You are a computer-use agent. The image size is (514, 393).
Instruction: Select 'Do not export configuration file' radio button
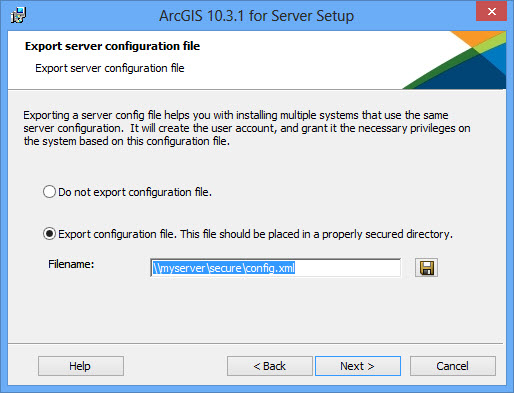point(49,192)
